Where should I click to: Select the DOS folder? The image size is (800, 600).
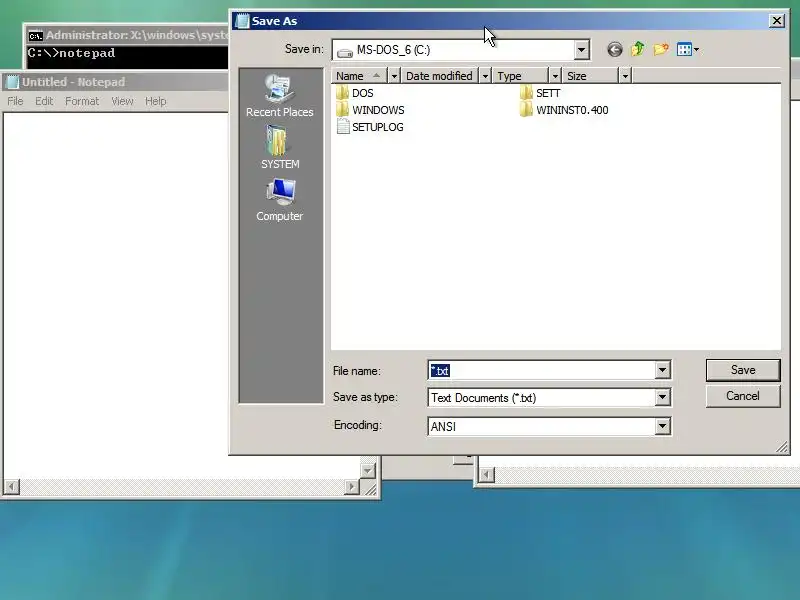pyautogui.click(x=355, y=93)
